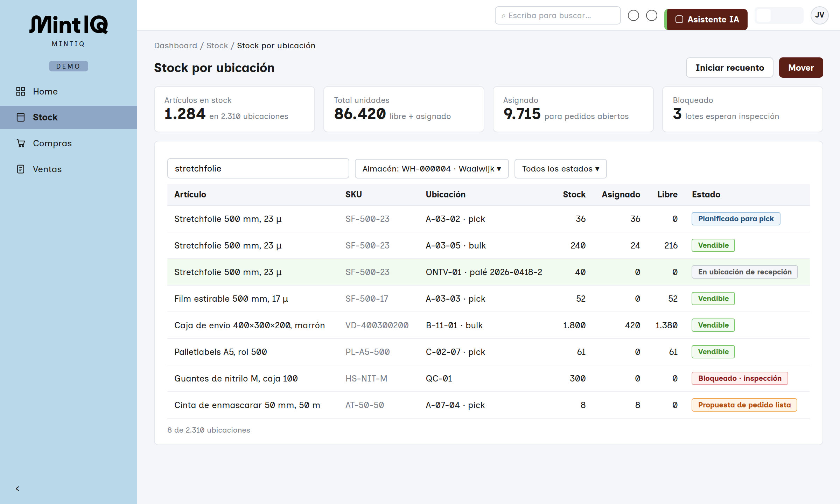Click the second round icon beside Asistente IA
Screen dimensions: 840x504
coord(652,15)
